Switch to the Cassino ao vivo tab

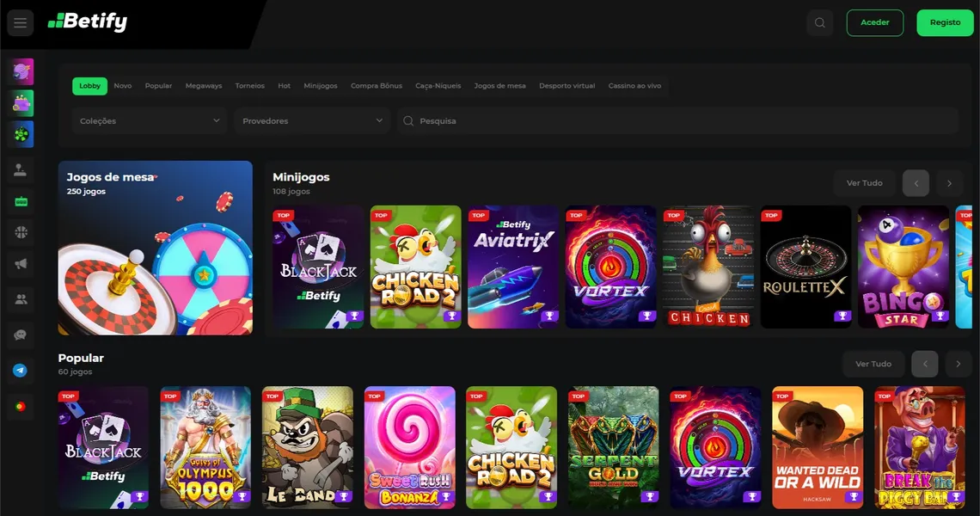pyautogui.click(x=635, y=86)
